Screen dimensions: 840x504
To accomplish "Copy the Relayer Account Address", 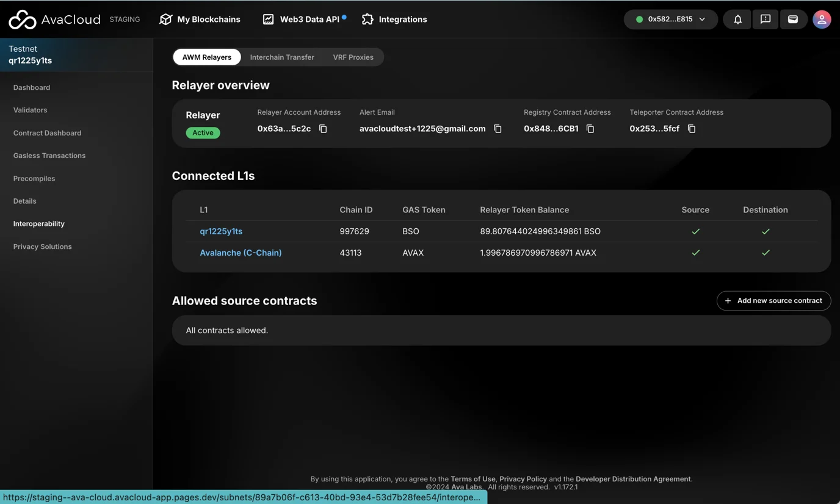I will 323,129.
